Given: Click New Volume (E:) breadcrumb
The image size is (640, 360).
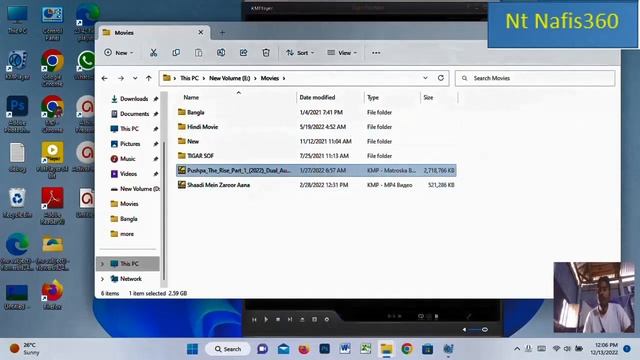Looking at the screenshot, I should point(229,78).
